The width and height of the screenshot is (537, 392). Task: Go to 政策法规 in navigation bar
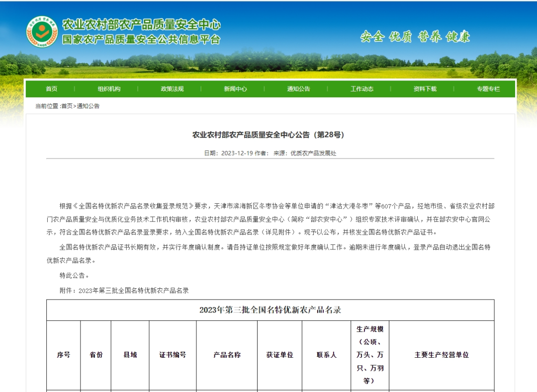(x=172, y=89)
